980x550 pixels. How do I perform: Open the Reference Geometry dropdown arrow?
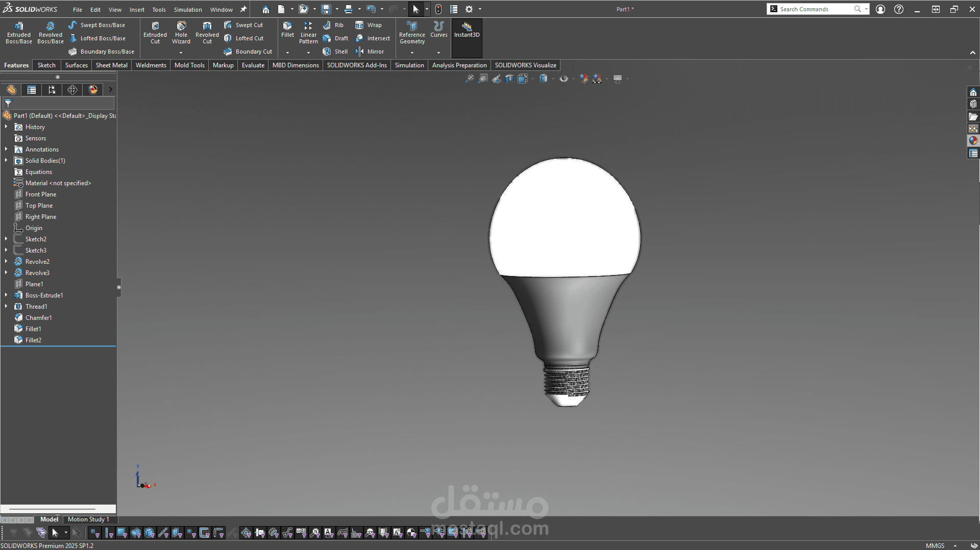click(412, 53)
